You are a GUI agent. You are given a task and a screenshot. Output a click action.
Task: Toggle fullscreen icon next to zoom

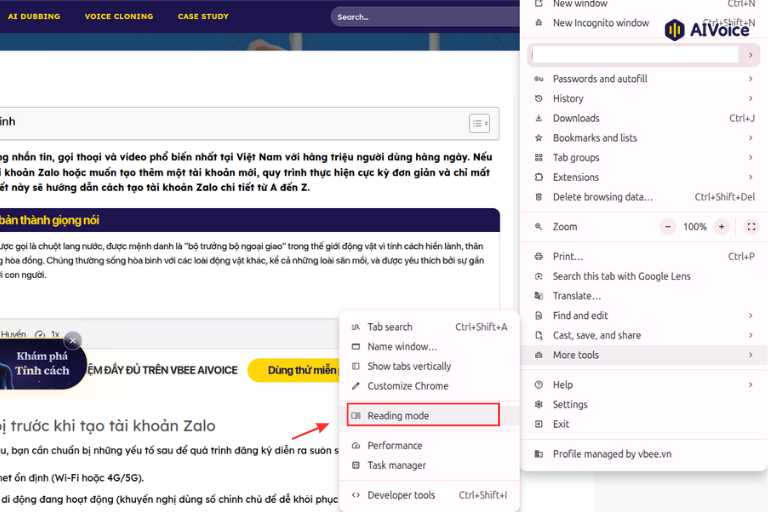751,227
